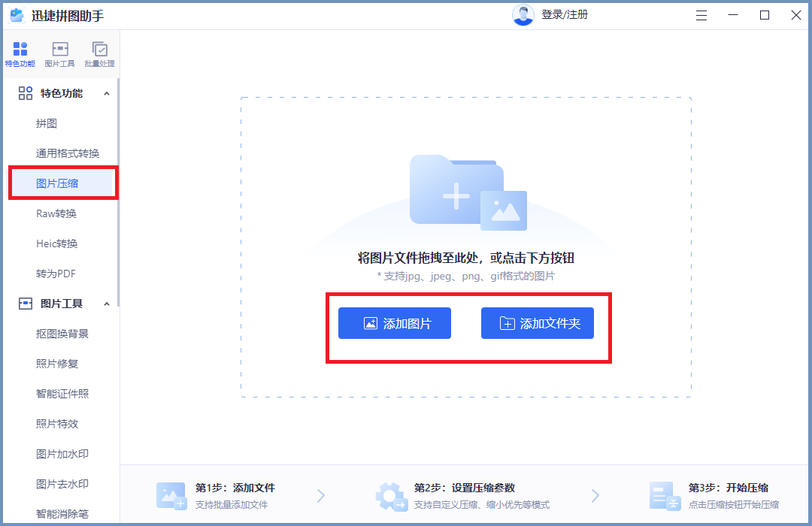
Task: Open the 特色功能 top tab icon
Action: [20, 49]
